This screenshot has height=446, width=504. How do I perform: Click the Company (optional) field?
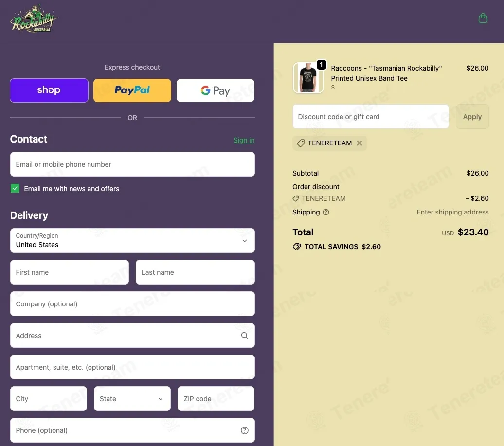point(132,303)
